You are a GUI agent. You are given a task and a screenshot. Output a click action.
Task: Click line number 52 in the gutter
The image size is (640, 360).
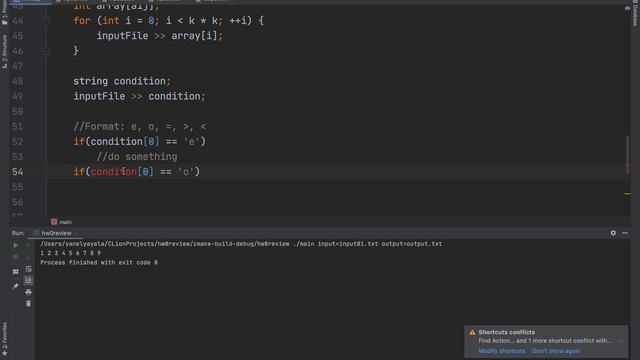tap(18, 142)
